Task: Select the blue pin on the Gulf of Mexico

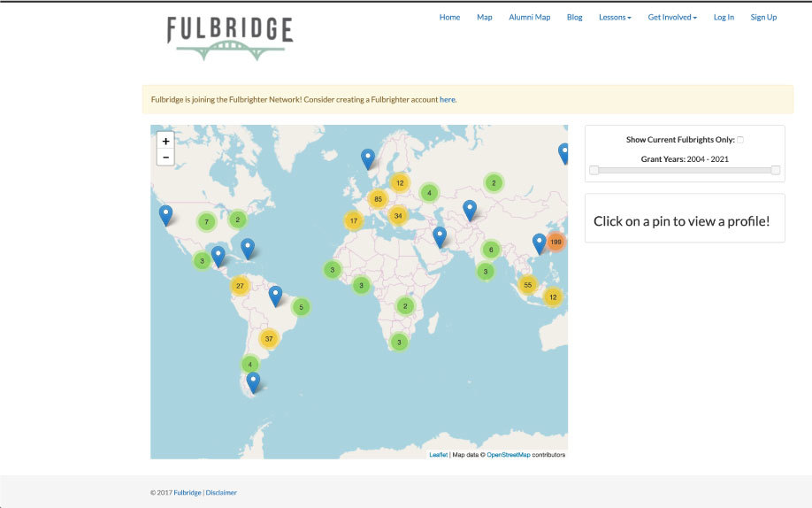Action: point(218,256)
